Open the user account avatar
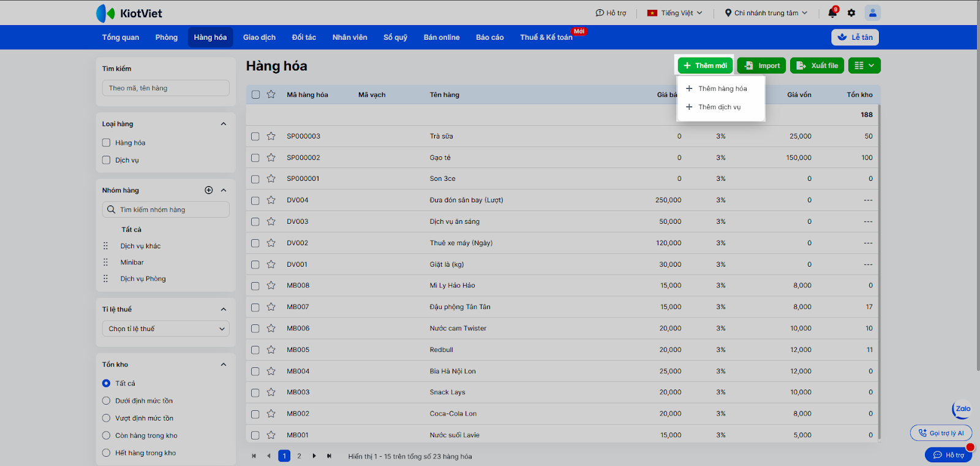The width and height of the screenshot is (980, 466). (873, 12)
